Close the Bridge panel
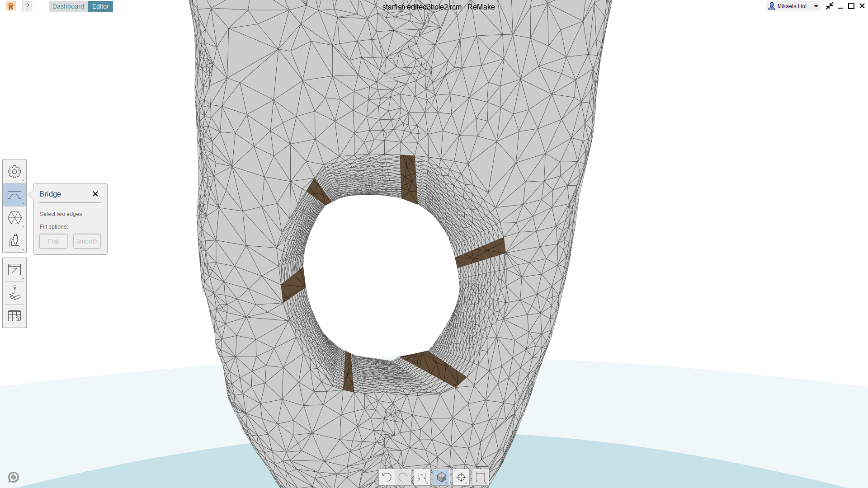Image resolution: width=868 pixels, height=488 pixels. click(x=95, y=194)
